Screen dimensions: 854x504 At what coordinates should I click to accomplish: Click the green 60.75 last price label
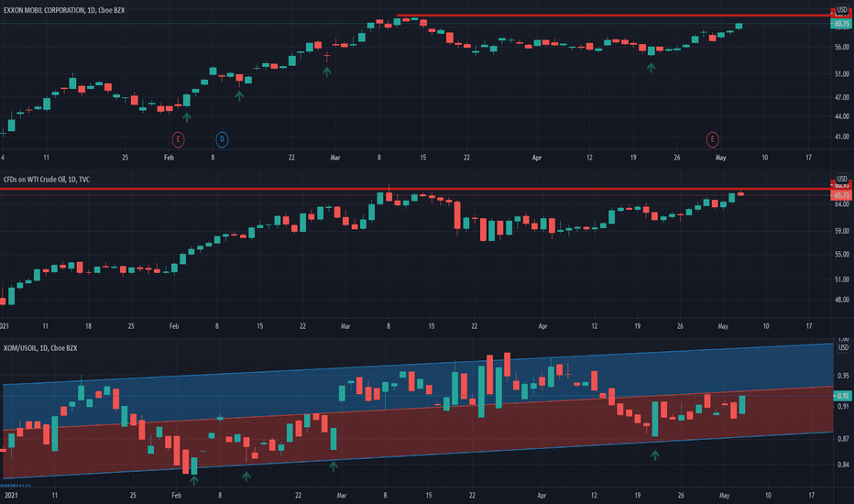(841, 24)
